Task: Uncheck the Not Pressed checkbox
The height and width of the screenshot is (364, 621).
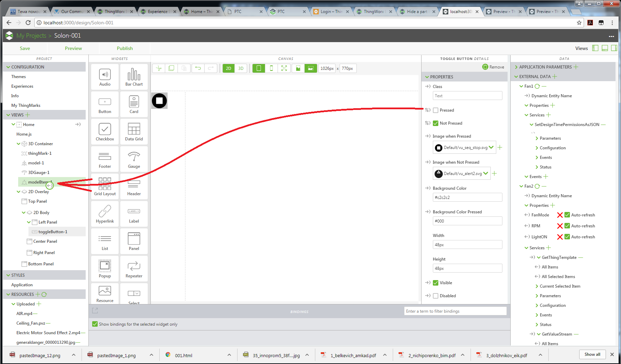Action: pos(436,123)
